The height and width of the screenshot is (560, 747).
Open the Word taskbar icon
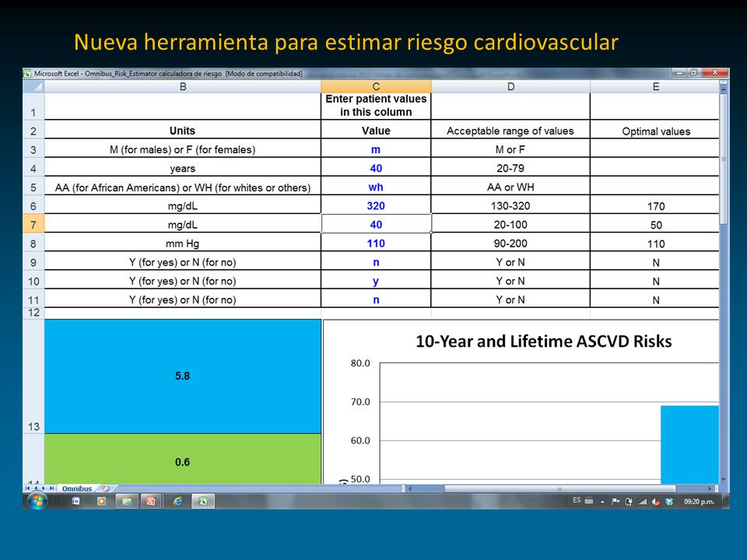tap(75, 501)
